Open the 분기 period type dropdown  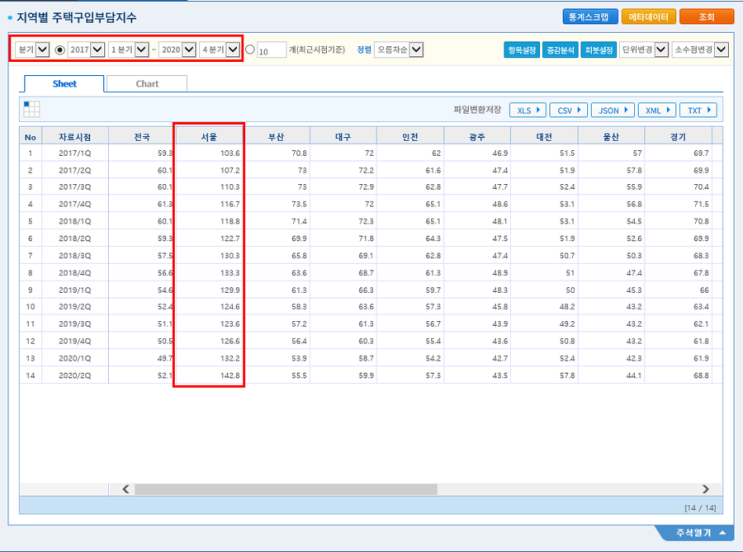(x=32, y=49)
